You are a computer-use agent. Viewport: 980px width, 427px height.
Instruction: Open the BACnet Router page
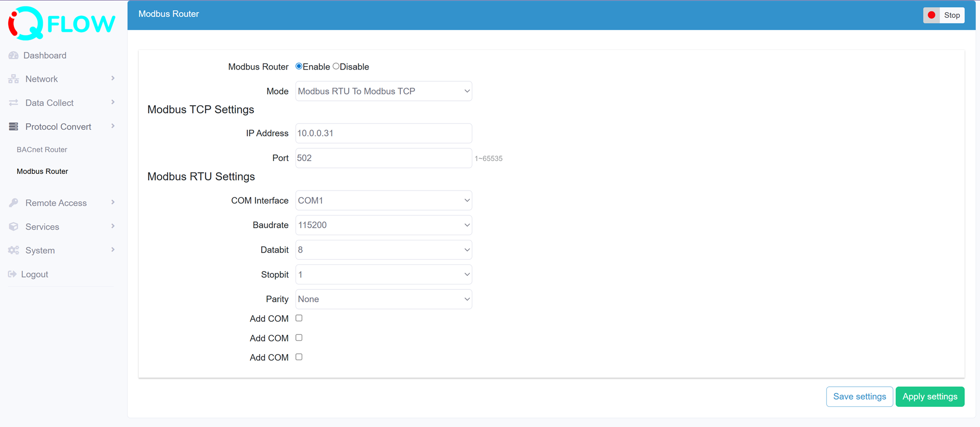(x=42, y=150)
